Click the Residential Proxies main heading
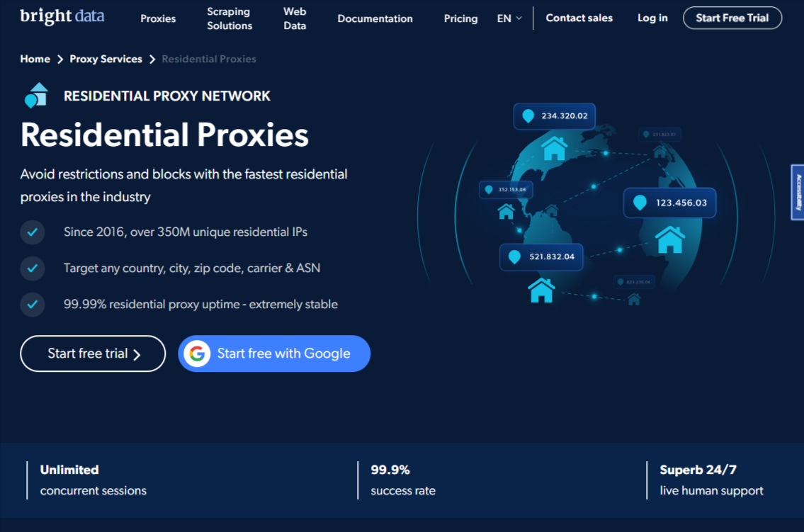 coord(164,135)
